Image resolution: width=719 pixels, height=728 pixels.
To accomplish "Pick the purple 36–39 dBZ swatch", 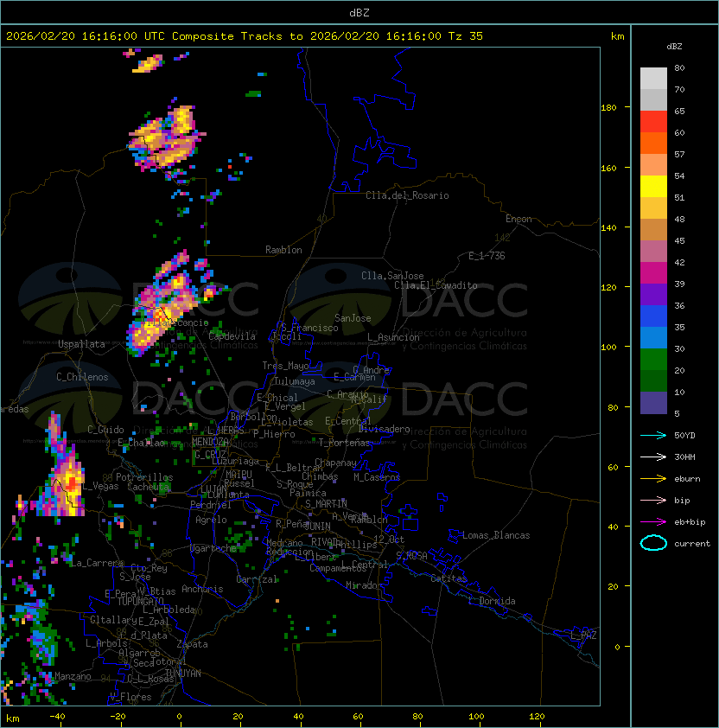I will tap(653, 295).
